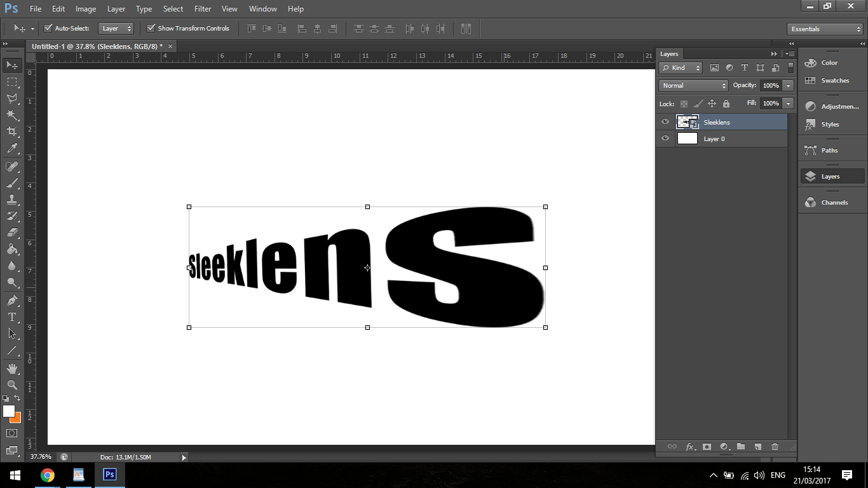
Task: Select the Path Selection tool
Action: point(12,334)
